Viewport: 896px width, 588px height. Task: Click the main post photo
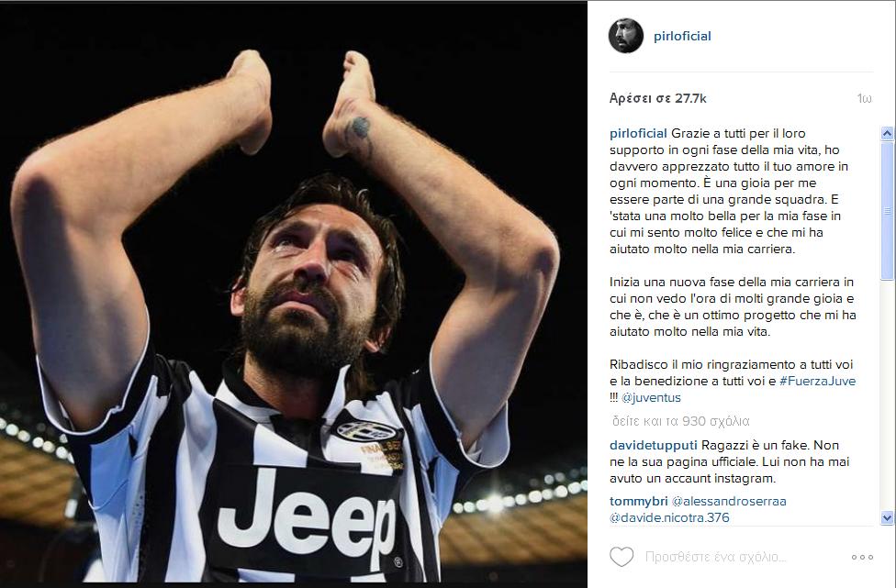click(x=294, y=293)
